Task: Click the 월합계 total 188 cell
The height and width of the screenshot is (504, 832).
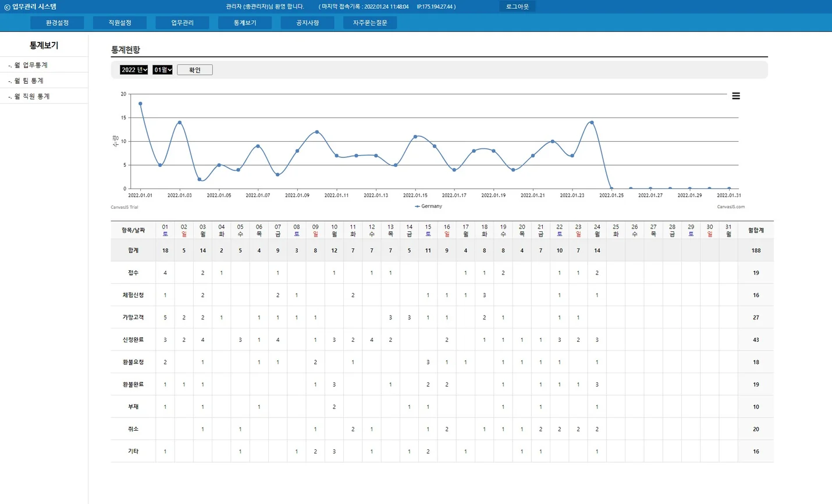Action: (756, 251)
